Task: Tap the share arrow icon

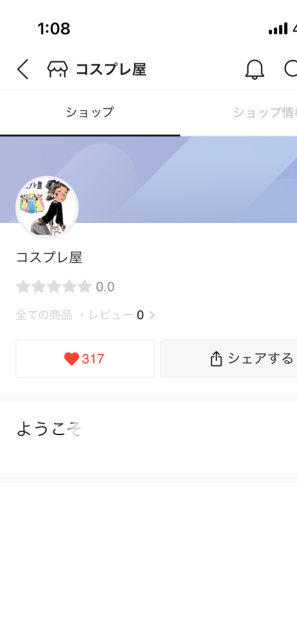Action: point(216,359)
